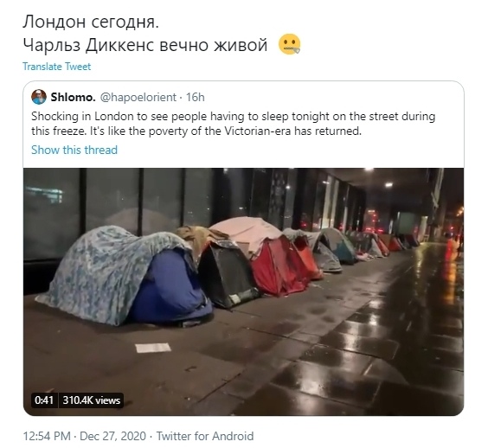Click the quoted tweet English text
Viewport: 488px width, 448px height.
pyautogui.click(x=233, y=124)
